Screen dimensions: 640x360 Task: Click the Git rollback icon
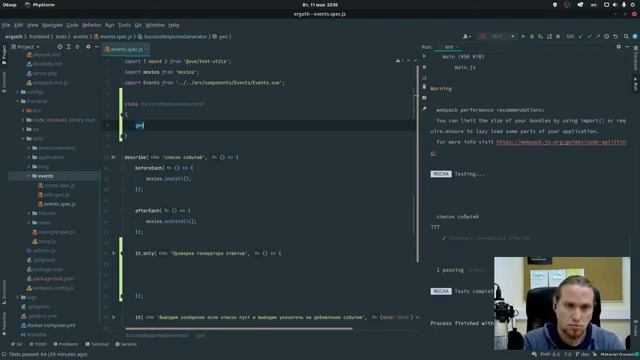[x=616, y=36]
